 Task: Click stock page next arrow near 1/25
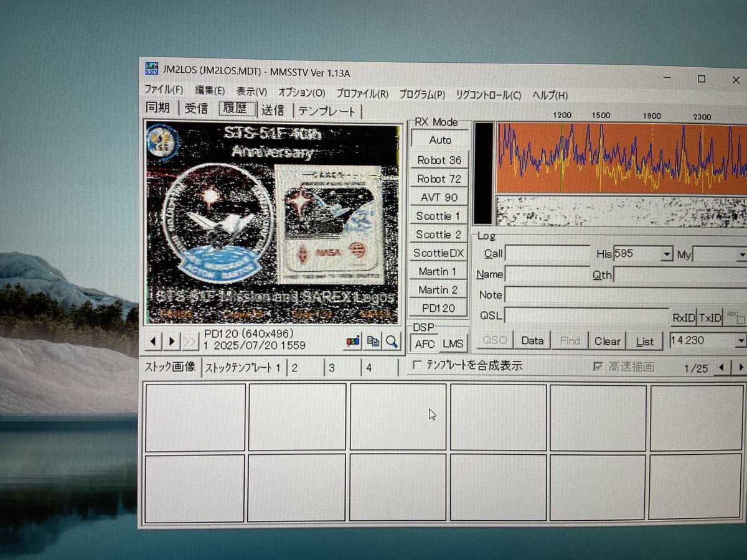point(740,367)
